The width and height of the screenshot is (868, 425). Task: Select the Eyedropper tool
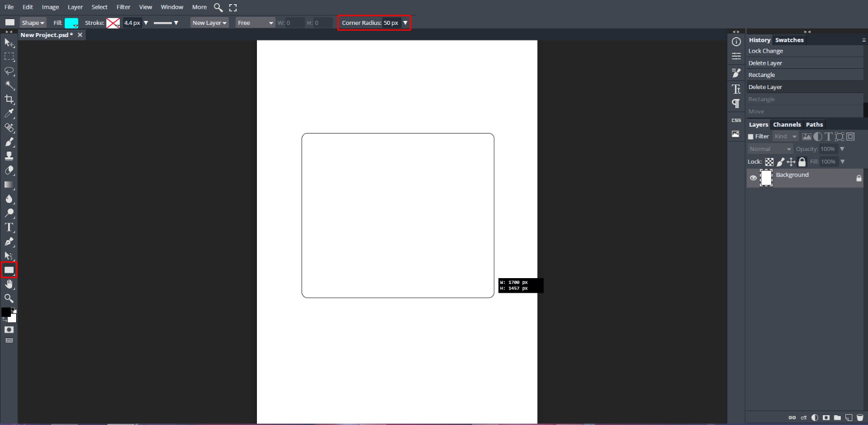pyautogui.click(x=9, y=113)
